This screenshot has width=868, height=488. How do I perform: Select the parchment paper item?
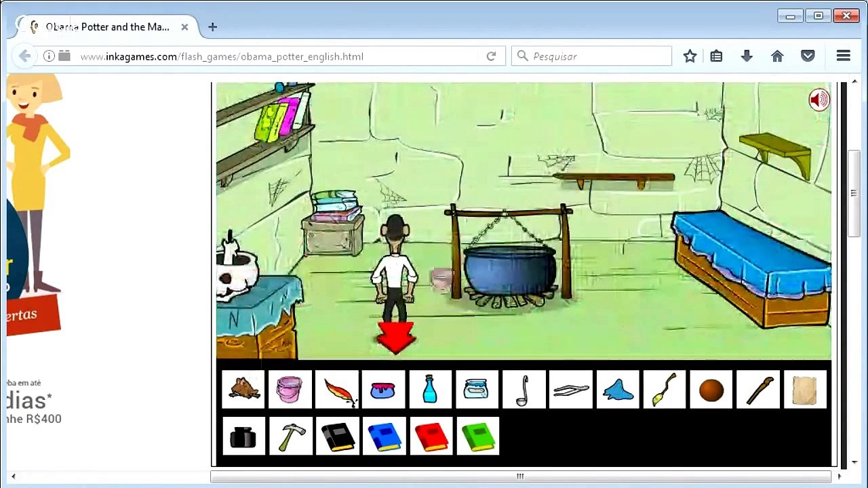click(805, 389)
